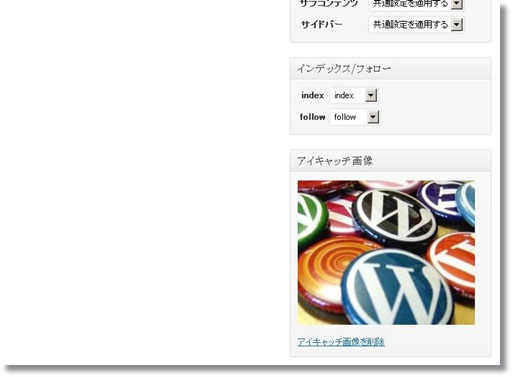Click the bold follow label
Screen dimensions: 512x377
(x=312, y=117)
